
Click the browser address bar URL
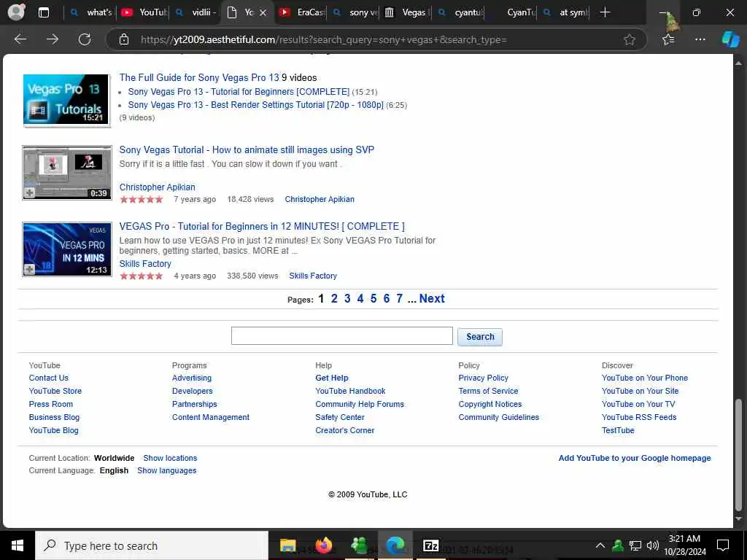[323, 39]
